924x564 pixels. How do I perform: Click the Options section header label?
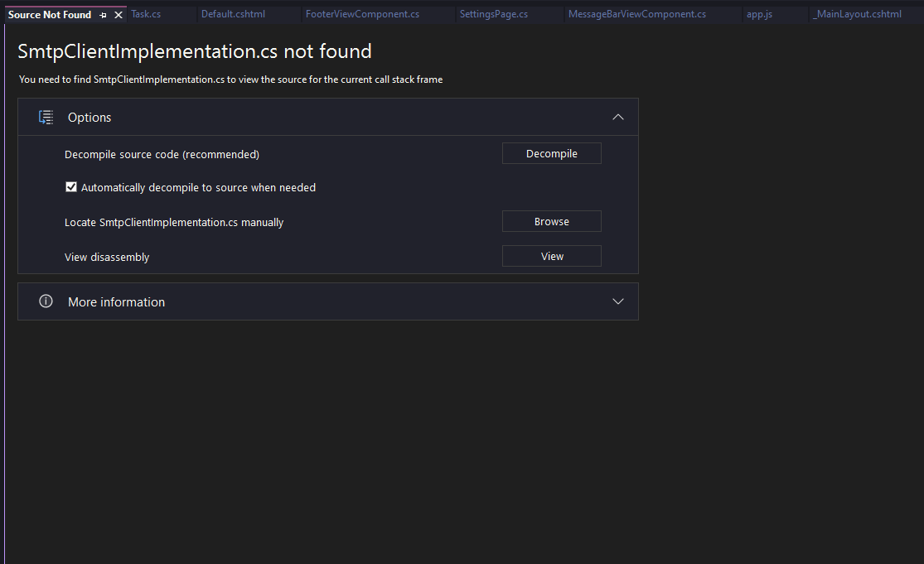click(89, 118)
